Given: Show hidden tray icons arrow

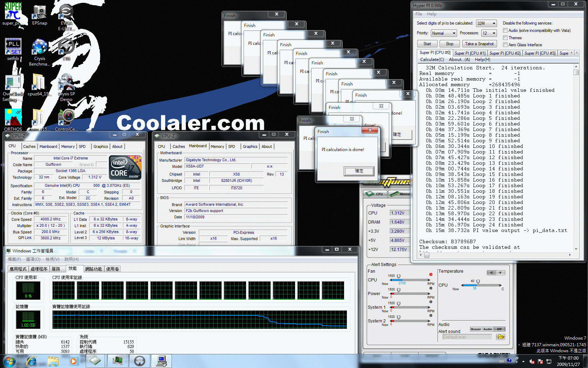Looking at the screenshot, I should (523, 361).
